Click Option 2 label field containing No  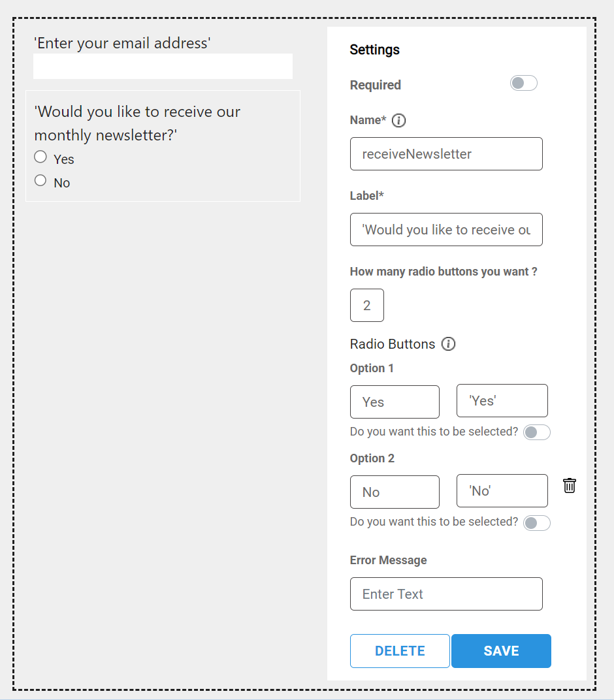(395, 492)
